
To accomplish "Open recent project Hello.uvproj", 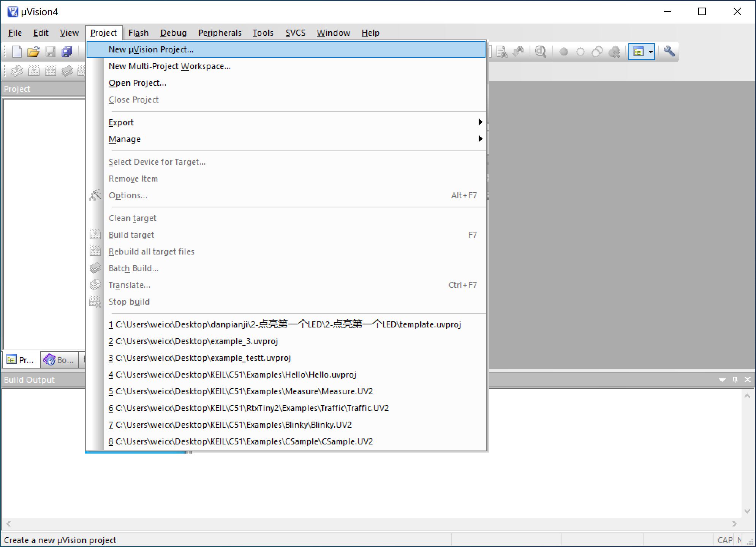I will tap(286, 375).
